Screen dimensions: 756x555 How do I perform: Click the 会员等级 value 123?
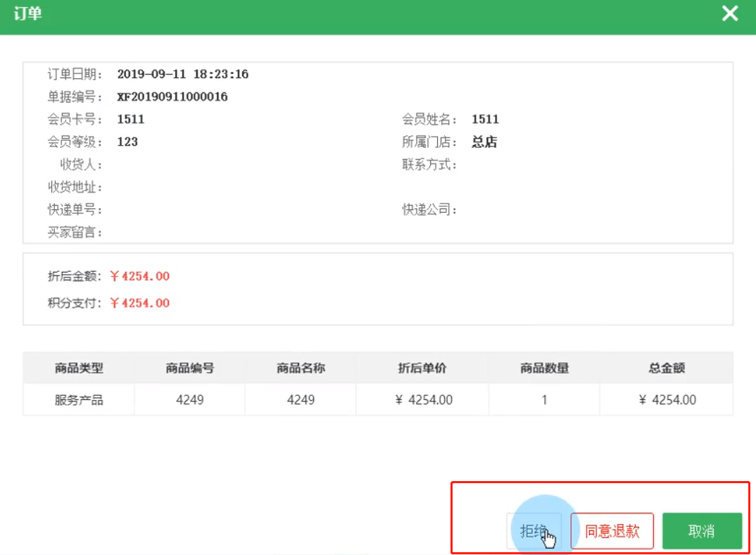click(127, 142)
